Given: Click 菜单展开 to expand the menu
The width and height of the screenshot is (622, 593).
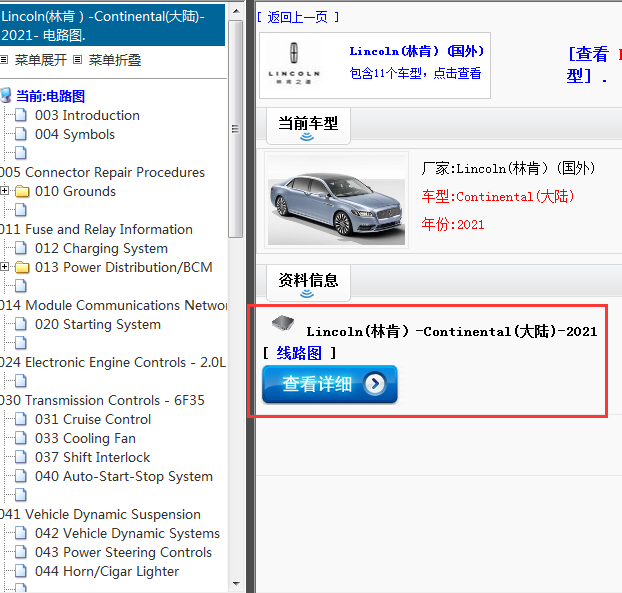Looking at the screenshot, I should click(40, 60).
